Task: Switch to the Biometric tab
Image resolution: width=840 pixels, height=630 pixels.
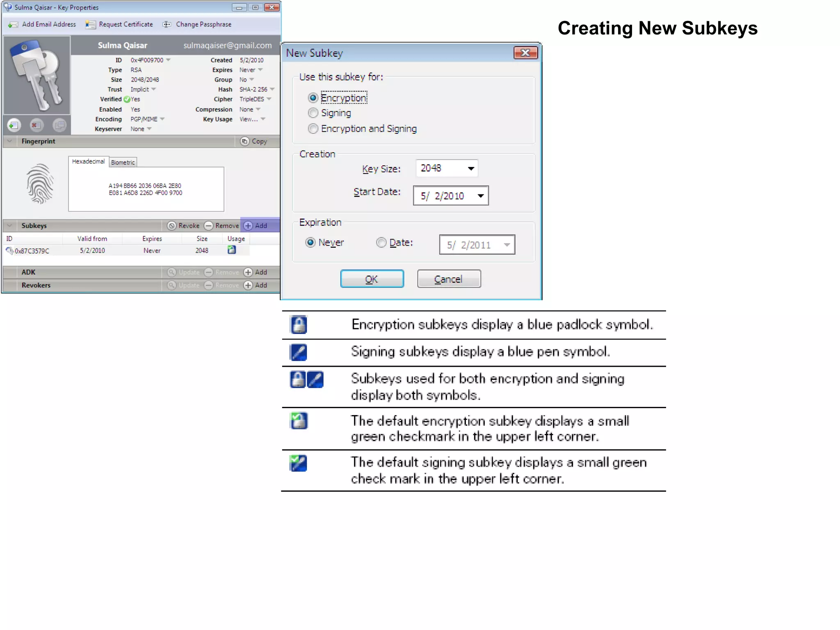Action: coord(123,162)
